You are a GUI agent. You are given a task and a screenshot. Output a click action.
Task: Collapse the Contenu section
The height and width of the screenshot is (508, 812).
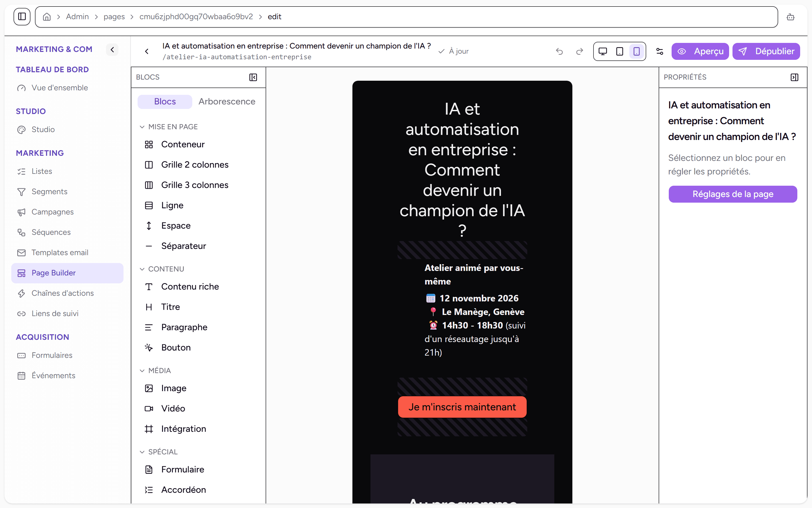pos(162,269)
